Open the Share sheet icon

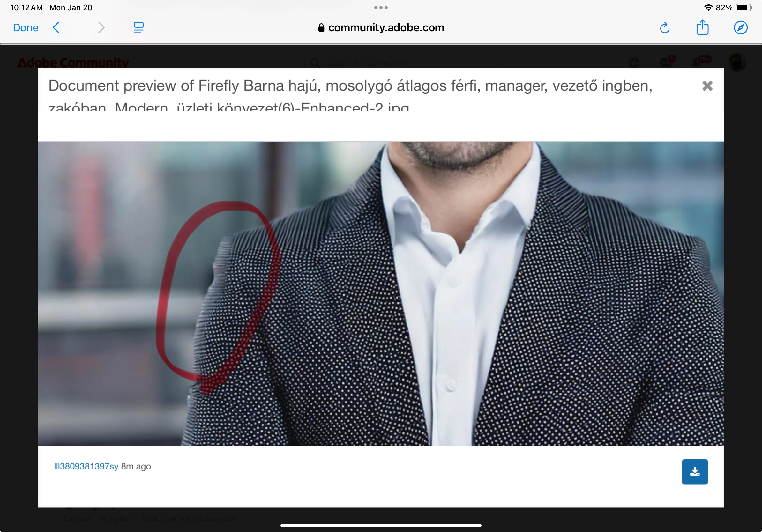(x=702, y=27)
